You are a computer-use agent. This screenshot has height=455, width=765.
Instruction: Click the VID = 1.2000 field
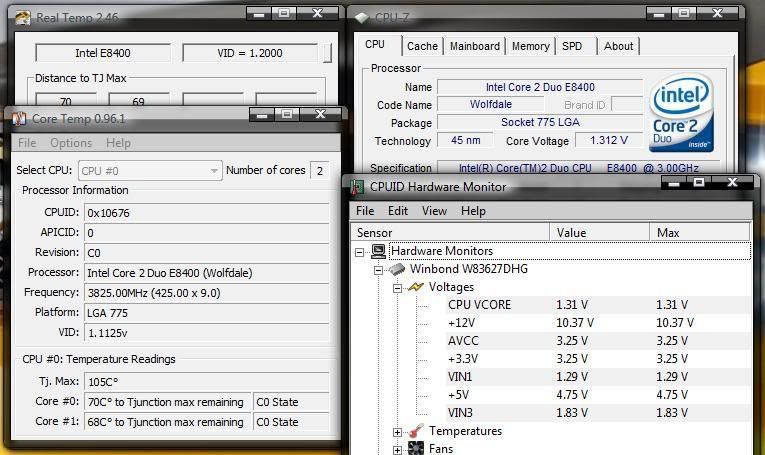pyautogui.click(x=250, y=53)
